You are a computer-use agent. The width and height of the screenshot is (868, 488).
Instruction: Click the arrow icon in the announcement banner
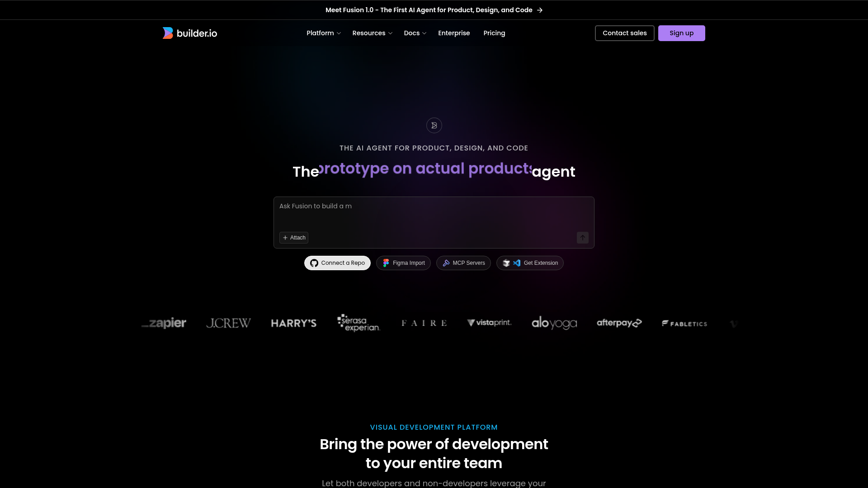(540, 9)
